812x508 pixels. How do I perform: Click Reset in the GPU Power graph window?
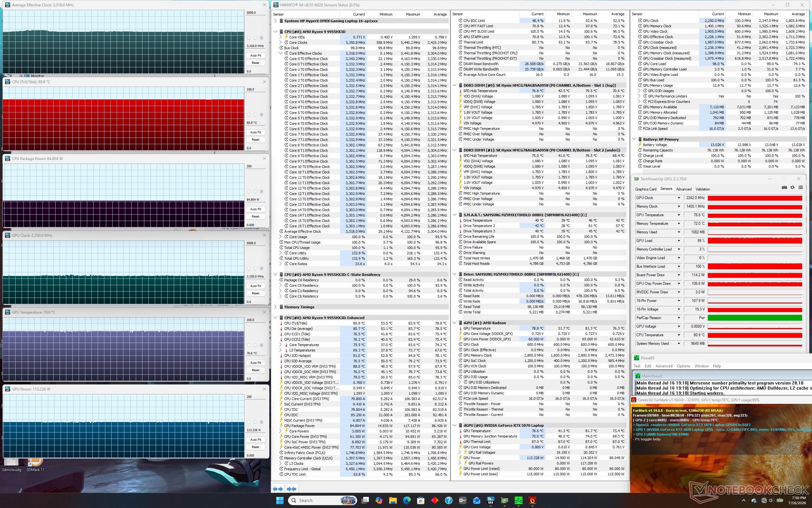coord(256,447)
